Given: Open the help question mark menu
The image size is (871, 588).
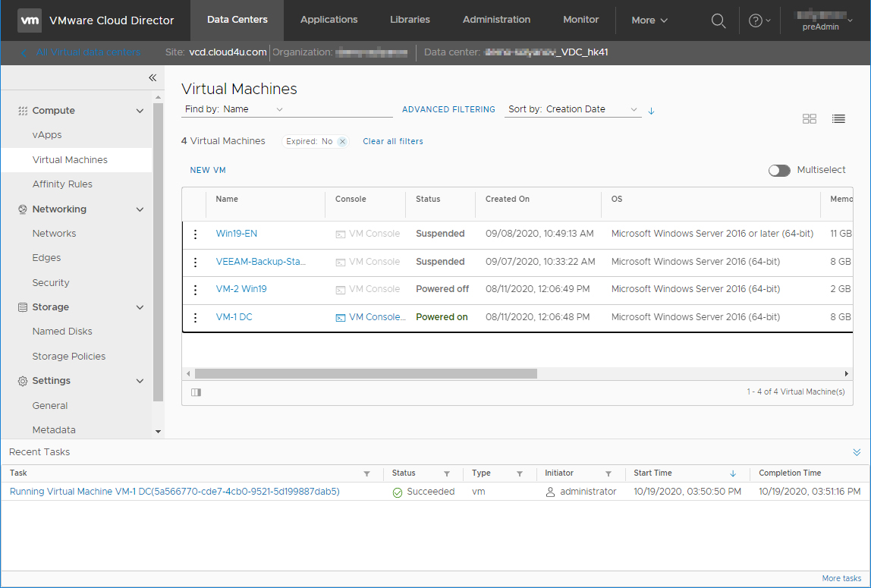Looking at the screenshot, I should (759, 20).
